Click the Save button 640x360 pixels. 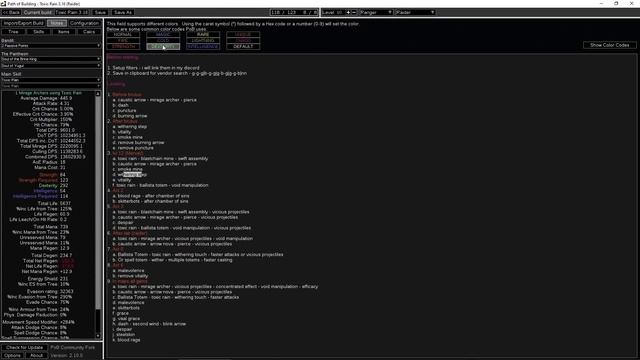coord(100,12)
